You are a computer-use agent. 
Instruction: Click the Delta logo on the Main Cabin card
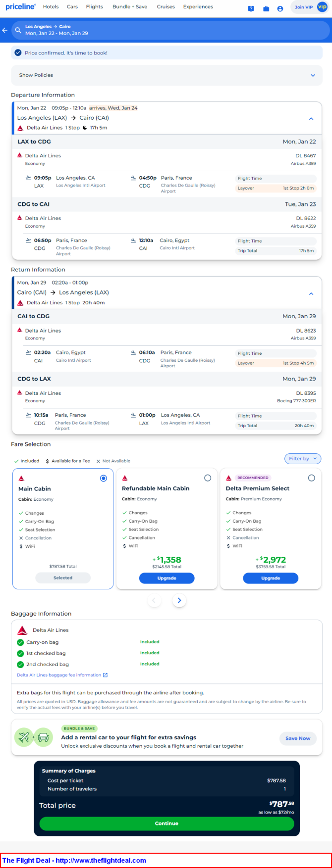[x=21, y=479]
